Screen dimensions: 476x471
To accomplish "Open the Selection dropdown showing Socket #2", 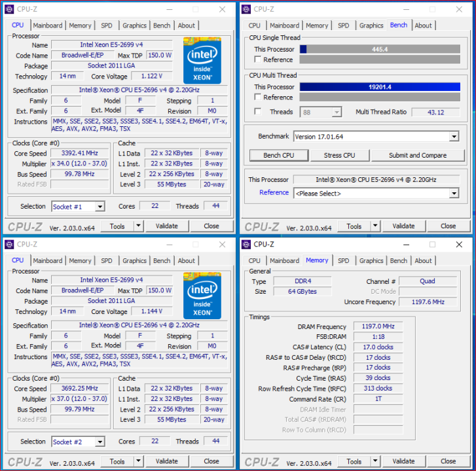I will pyautogui.click(x=100, y=442).
